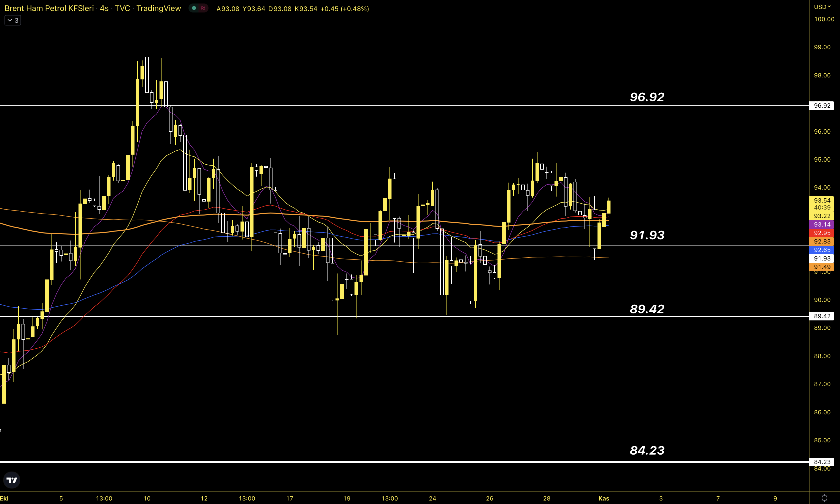Click the green market status dot

[194, 8]
